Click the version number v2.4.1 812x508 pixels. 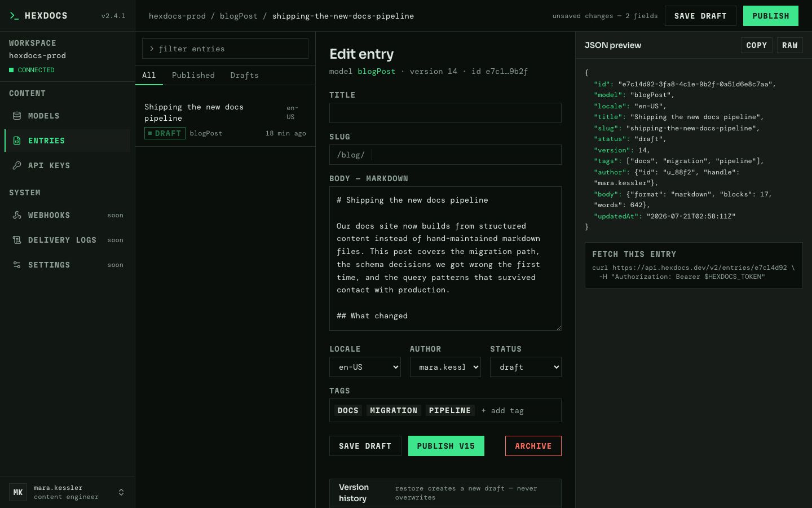113,16
